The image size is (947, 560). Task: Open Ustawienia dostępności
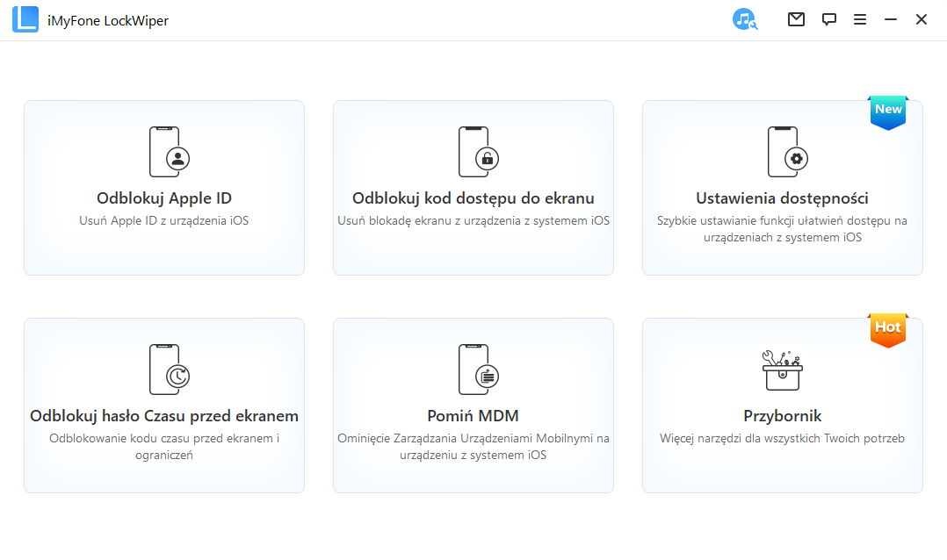(782, 198)
